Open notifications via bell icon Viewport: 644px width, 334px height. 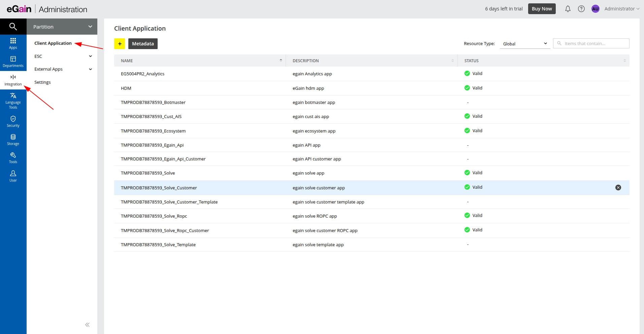pos(568,9)
